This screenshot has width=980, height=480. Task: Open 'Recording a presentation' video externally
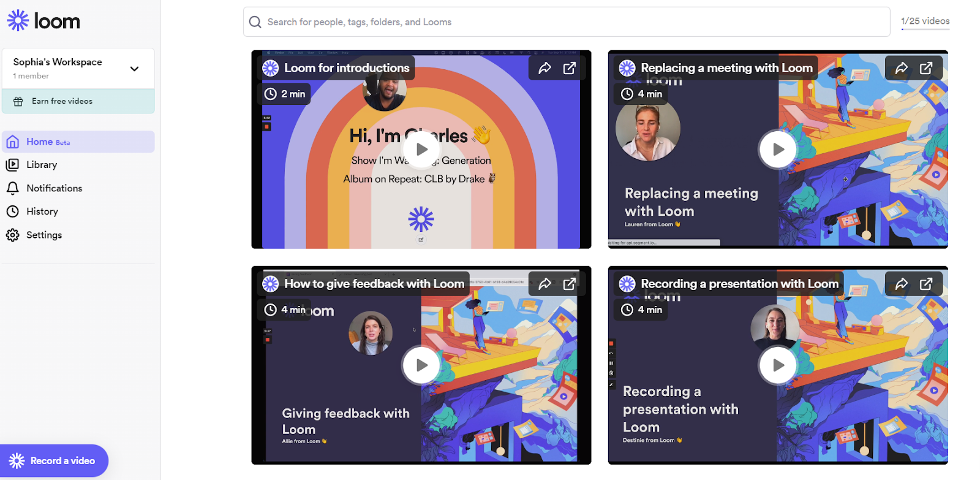click(926, 284)
